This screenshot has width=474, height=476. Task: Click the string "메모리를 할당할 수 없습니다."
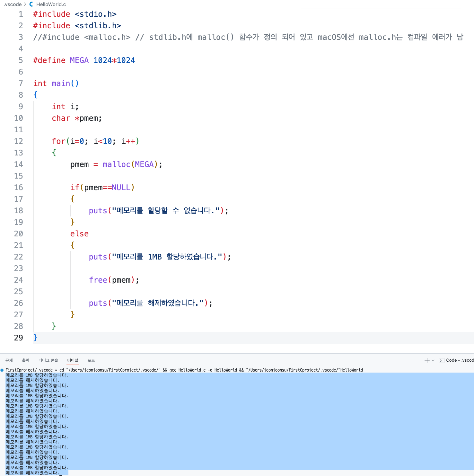[166, 211]
